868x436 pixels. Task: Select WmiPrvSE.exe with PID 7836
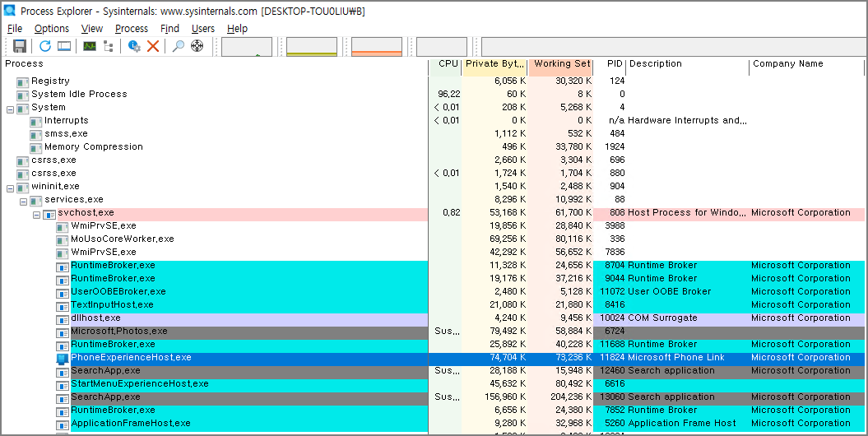click(x=104, y=253)
